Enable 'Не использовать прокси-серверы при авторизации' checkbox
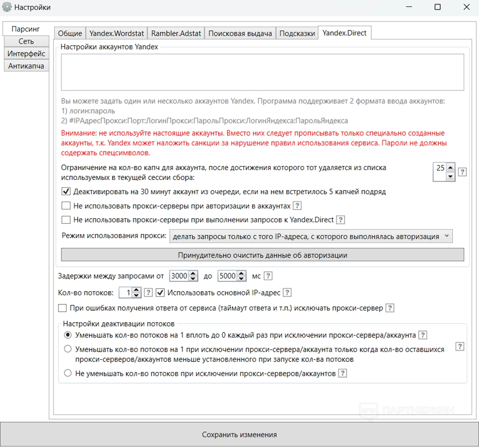Viewport: 479px width, 448px height. 66,206
